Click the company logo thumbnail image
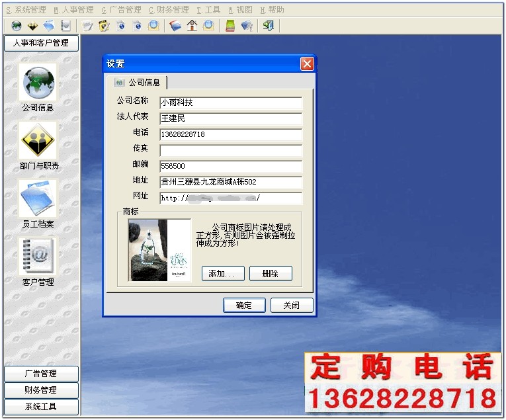 point(159,251)
